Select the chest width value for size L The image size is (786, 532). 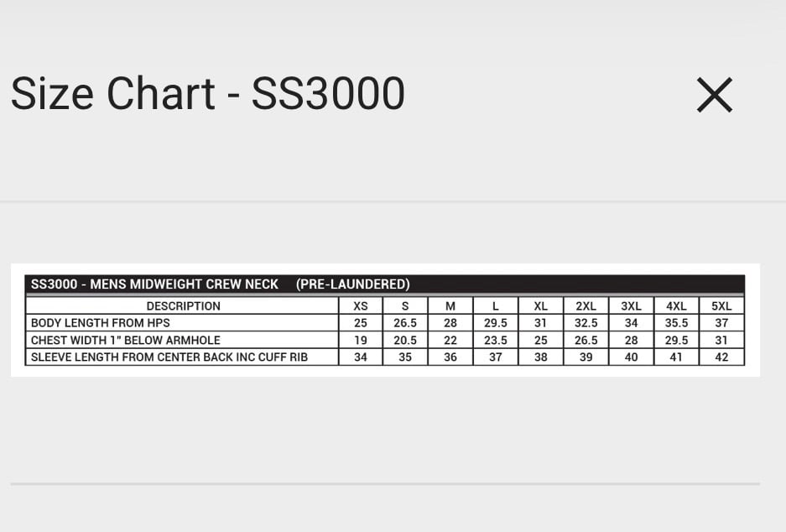point(496,340)
